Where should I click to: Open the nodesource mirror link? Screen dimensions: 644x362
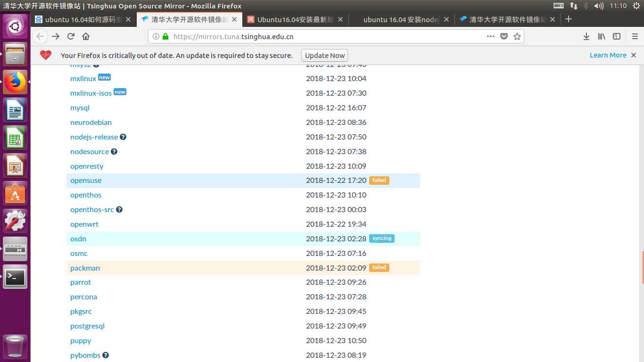90,151
